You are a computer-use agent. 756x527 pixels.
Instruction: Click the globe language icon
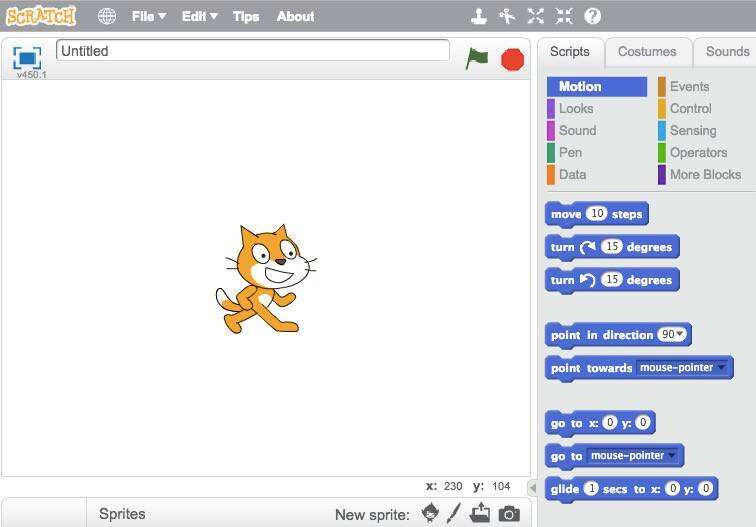tap(107, 16)
